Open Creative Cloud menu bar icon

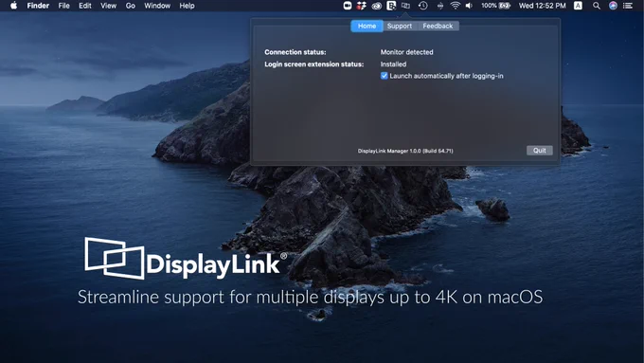click(377, 6)
